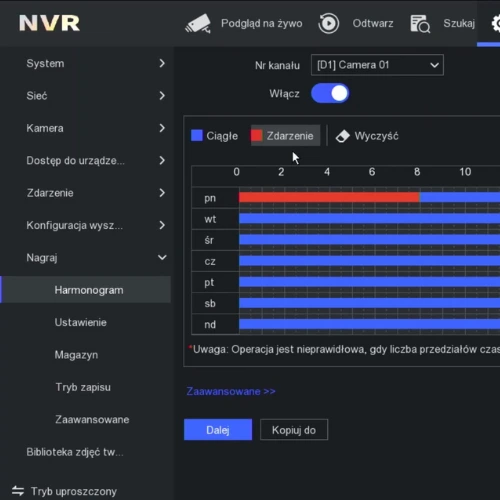Click the eraser icon beside Wyczyść
The image size is (500, 500).
(342, 136)
